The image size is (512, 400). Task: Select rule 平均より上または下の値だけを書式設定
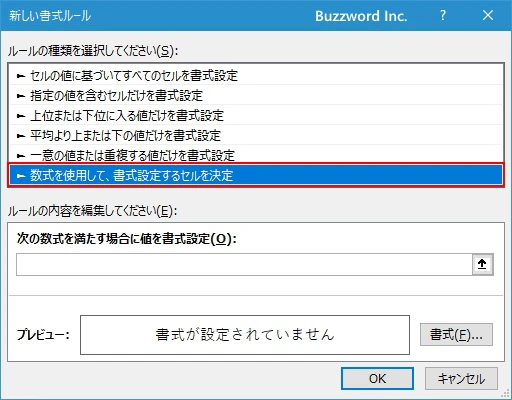point(256,135)
